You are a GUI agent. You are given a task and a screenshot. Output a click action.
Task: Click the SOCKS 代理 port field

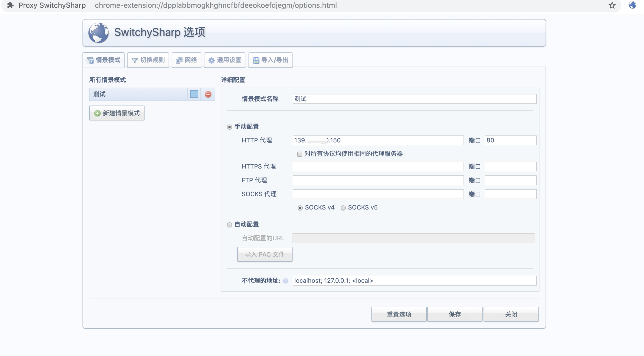point(511,194)
